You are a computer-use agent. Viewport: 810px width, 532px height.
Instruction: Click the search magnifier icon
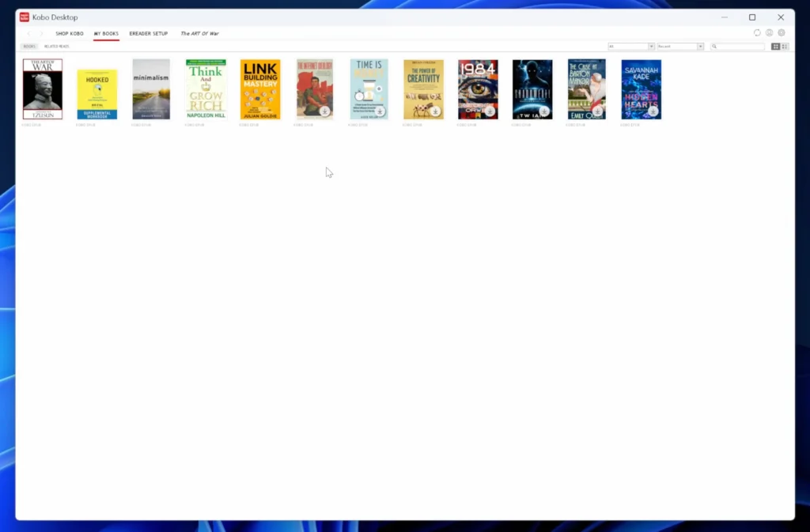pyautogui.click(x=714, y=47)
